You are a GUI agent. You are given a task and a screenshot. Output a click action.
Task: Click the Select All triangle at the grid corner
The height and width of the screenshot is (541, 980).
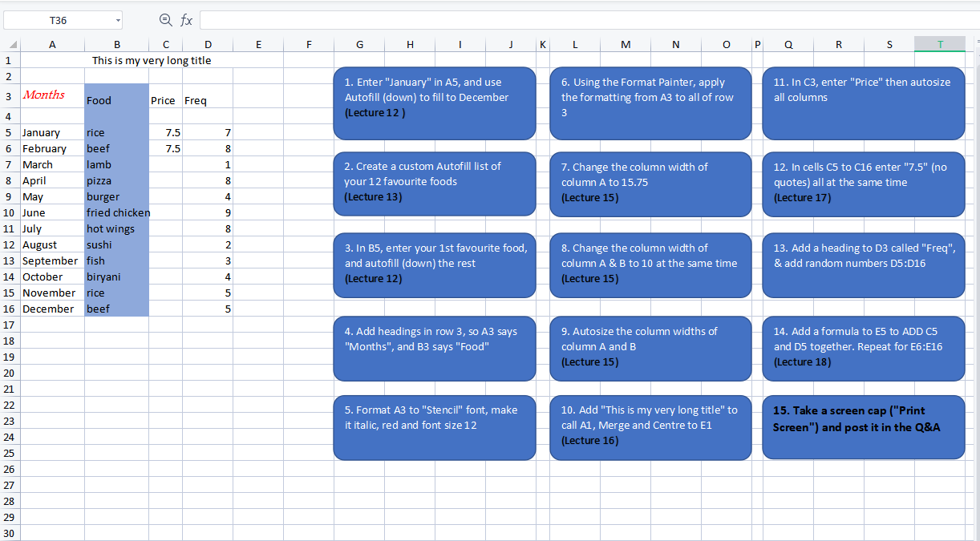click(x=11, y=44)
